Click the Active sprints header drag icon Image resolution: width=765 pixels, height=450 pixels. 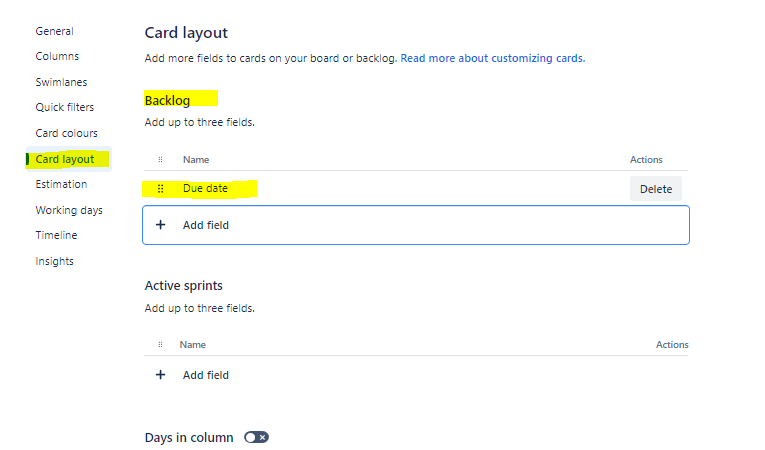(160, 345)
